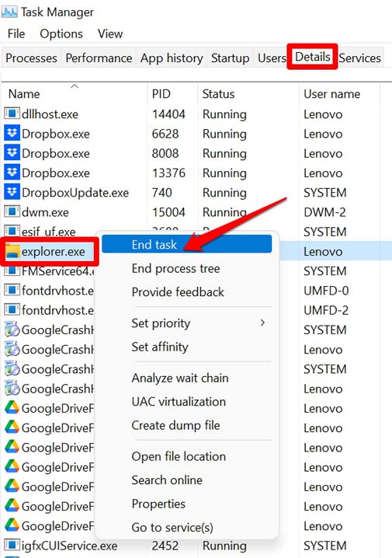The image size is (392, 558).
Task: Click the UMFD-0 user name cell
Action: (x=326, y=291)
